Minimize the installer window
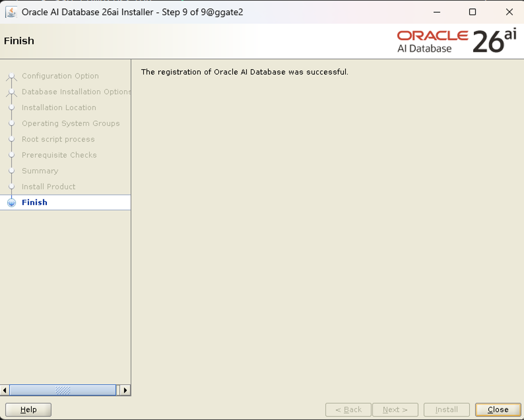The width and height of the screenshot is (524, 420). tap(437, 12)
